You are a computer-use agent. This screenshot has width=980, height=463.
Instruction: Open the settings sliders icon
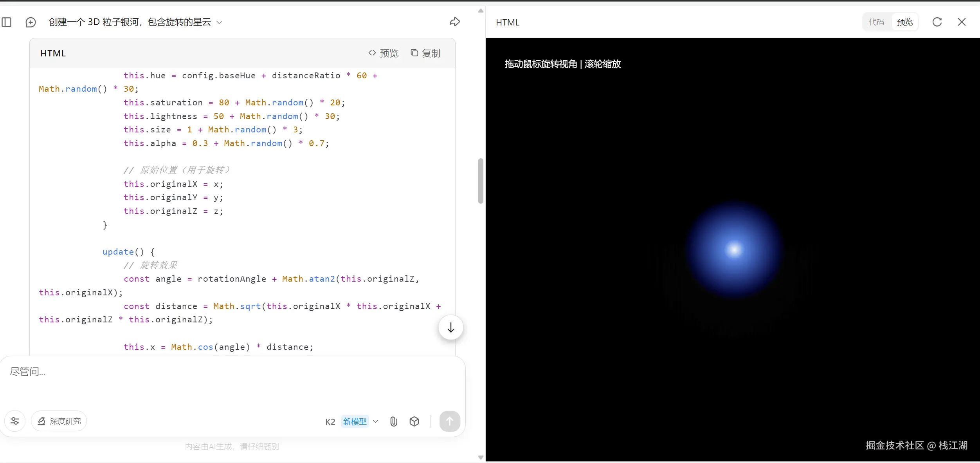pos(15,421)
